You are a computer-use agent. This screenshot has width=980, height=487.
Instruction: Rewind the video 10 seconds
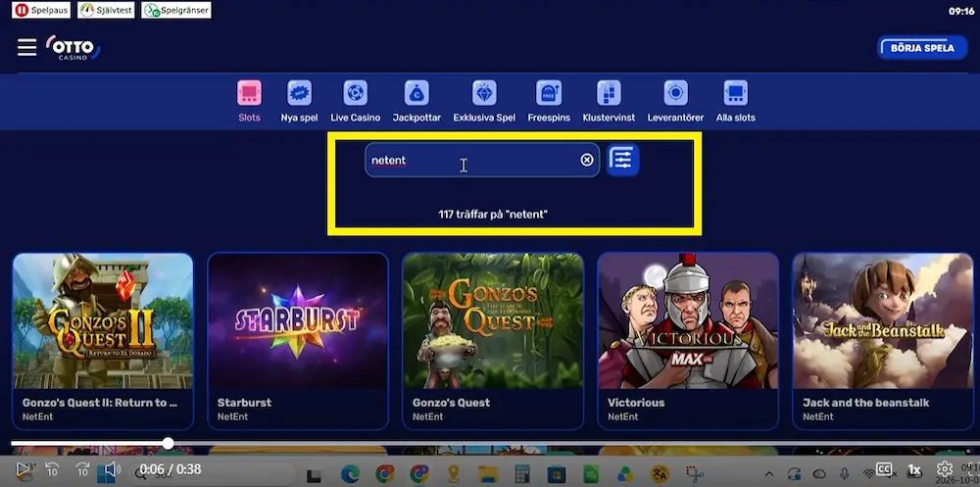point(53,468)
